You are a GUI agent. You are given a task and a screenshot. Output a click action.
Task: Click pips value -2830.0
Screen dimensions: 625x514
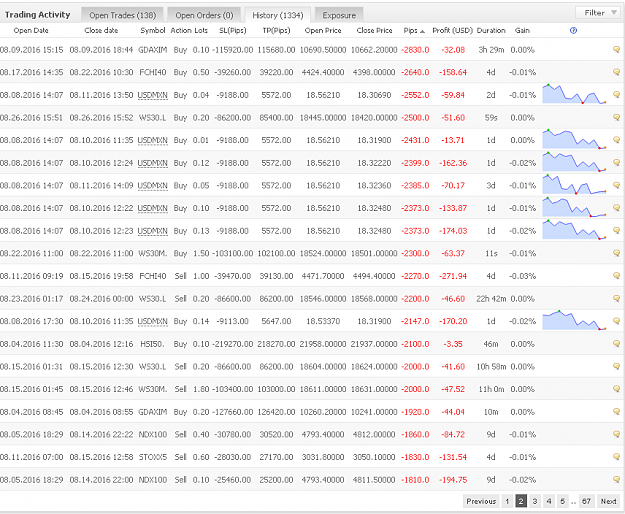pyautogui.click(x=415, y=50)
